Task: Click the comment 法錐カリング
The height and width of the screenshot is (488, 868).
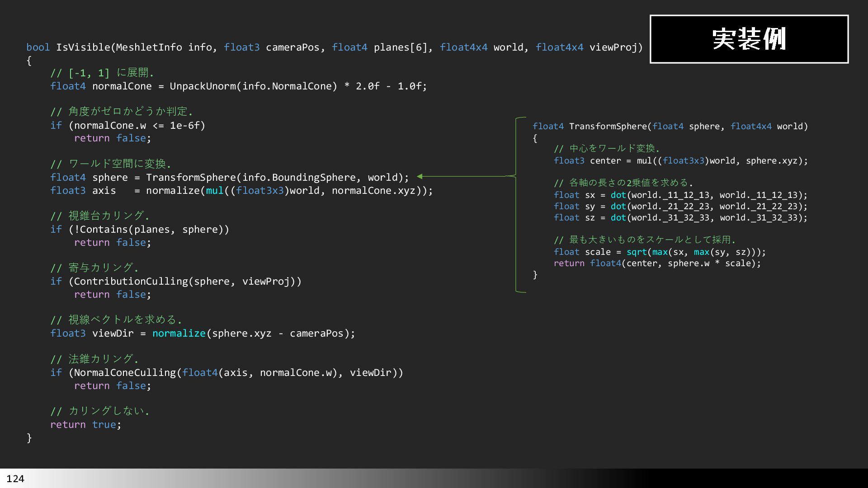Action: click(94, 359)
